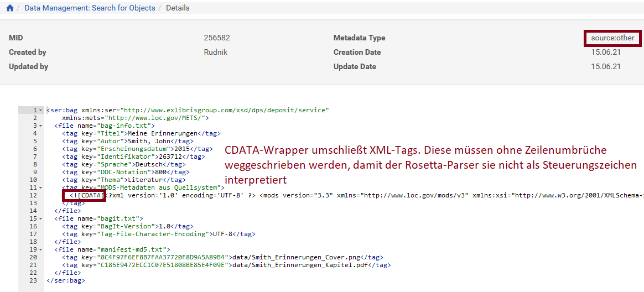The height and width of the screenshot is (292, 644).
Task: Click the closing ser:bag tag
Action: pyautogui.click(x=66, y=280)
